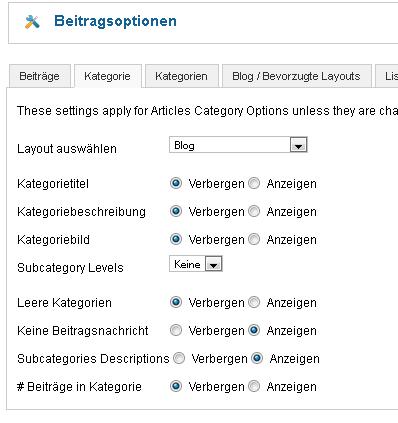Image resolution: width=398 pixels, height=423 pixels.
Task: Switch to the Beiträge tab
Action: tap(40, 76)
